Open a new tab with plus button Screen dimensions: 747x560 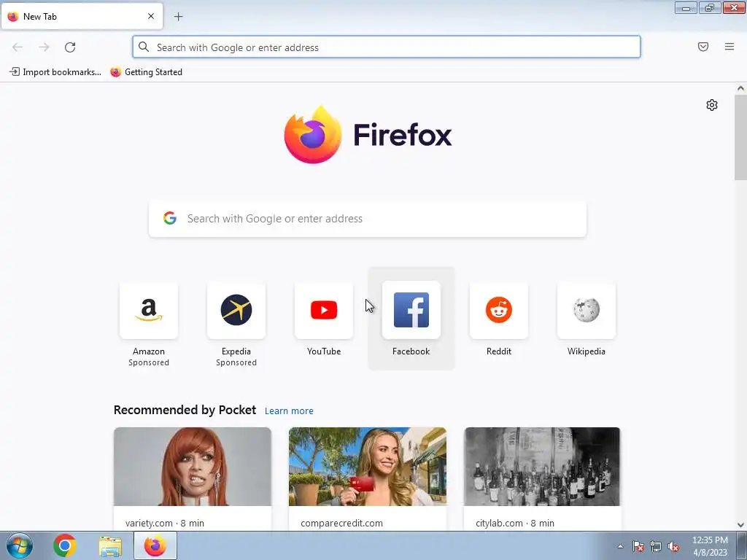tap(178, 17)
